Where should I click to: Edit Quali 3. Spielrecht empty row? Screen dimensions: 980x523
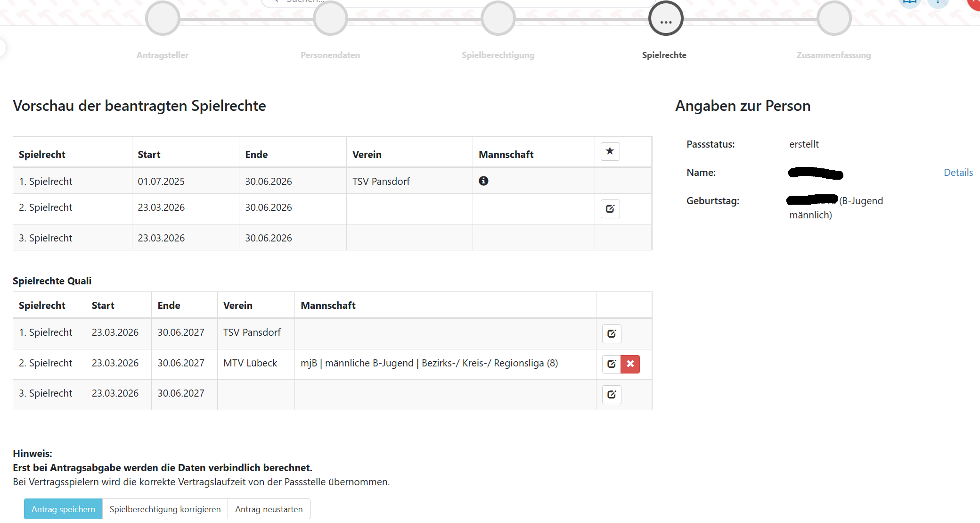tap(611, 394)
